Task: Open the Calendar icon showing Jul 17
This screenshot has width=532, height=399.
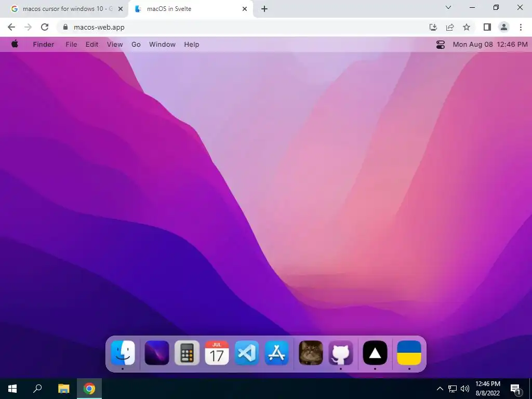Action: click(217, 353)
